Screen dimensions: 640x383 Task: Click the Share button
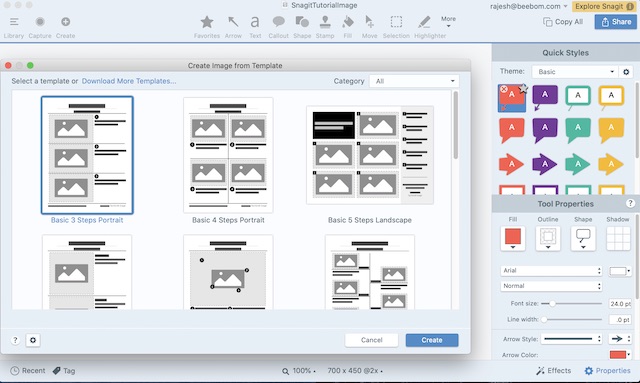[616, 22]
